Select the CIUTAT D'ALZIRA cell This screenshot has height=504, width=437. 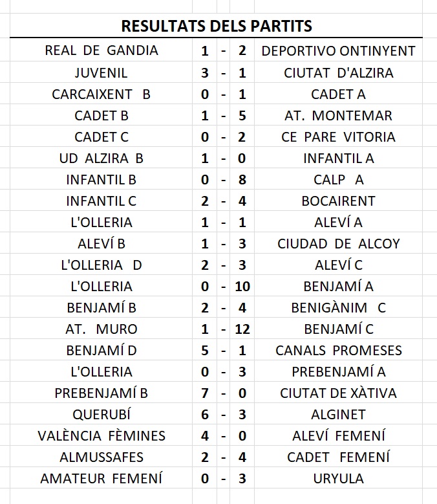click(x=339, y=72)
